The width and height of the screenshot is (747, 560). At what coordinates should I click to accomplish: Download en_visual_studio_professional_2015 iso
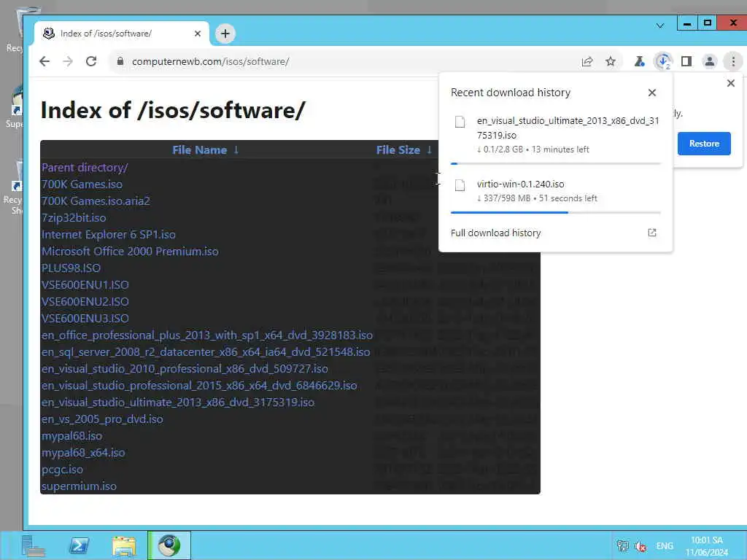tap(200, 386)
